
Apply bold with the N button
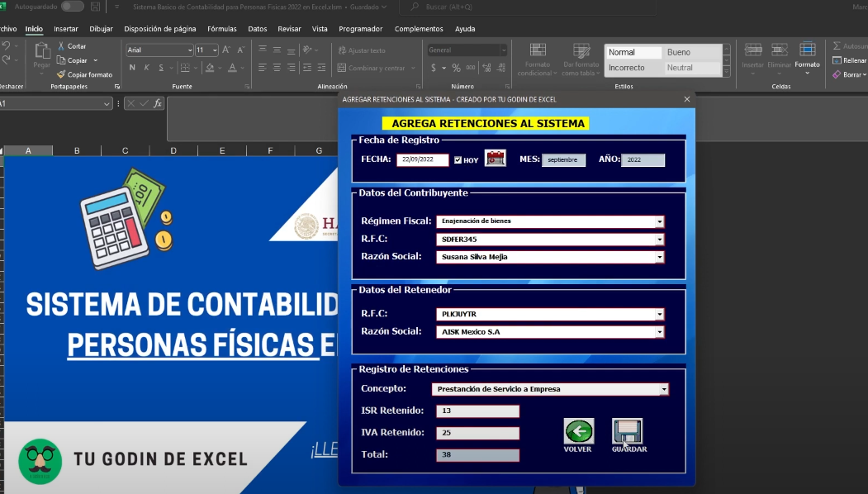coord(132,68)
